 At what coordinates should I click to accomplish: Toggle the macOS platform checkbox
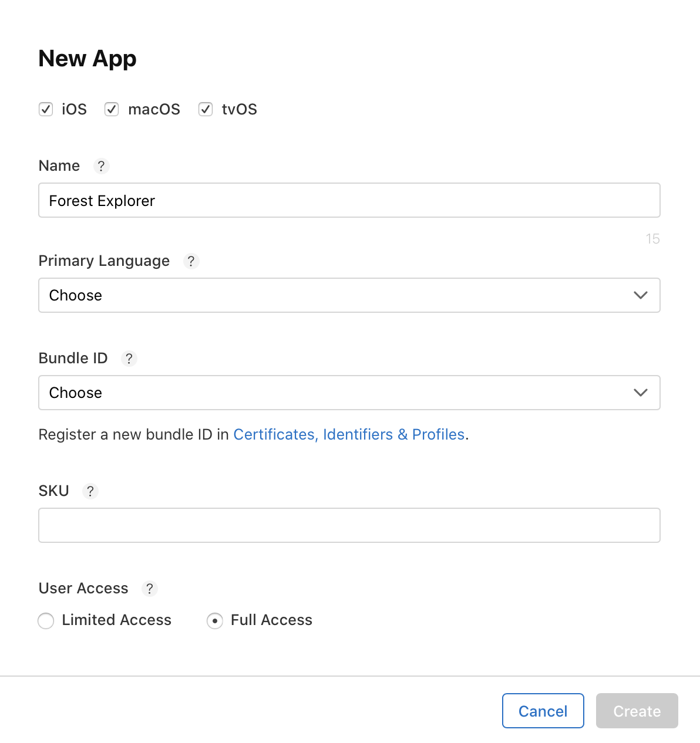pyautogui.click(x=112, y=109)
